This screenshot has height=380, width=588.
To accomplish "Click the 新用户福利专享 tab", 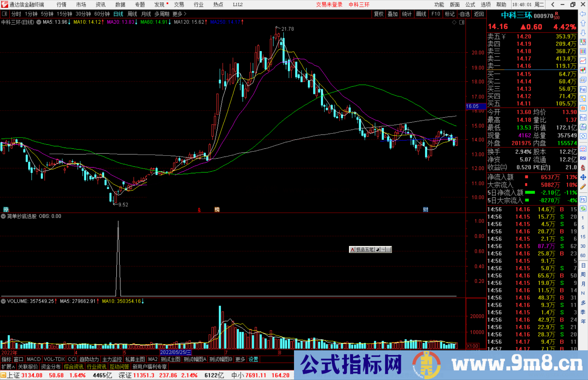I will [150, 367].
